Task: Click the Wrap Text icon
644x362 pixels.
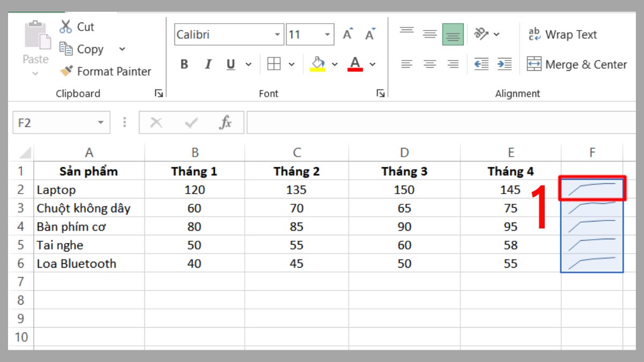Action: [x=533, y=34]
